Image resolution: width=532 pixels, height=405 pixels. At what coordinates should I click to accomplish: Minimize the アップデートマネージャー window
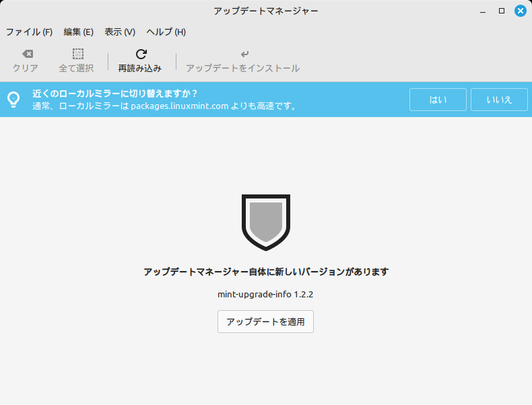483,11
